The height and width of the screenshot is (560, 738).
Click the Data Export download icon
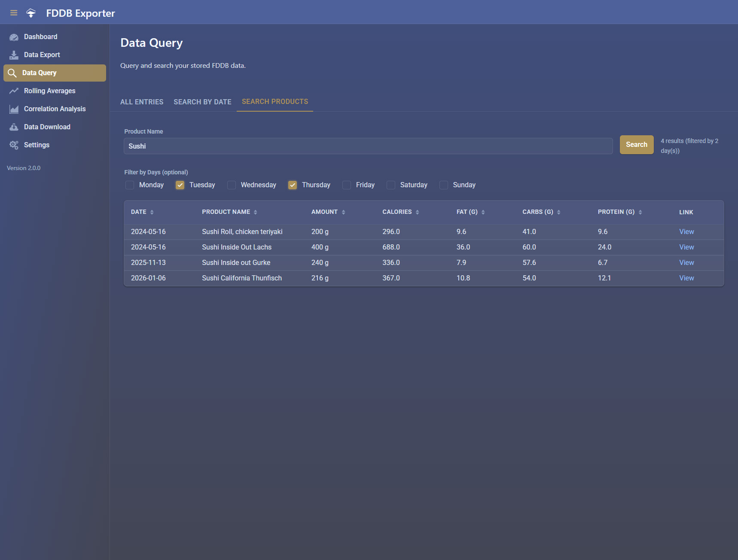click(x=14, y=55)
